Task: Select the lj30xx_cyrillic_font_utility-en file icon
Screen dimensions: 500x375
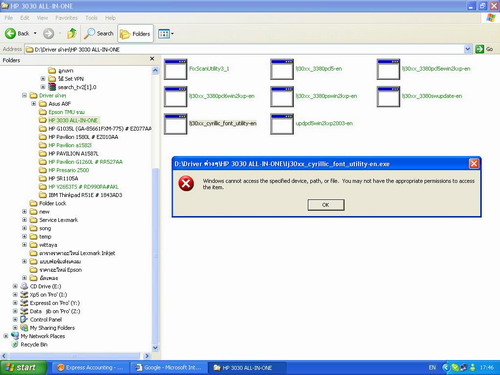Action: pyautogui.click(x=176, y=124)
